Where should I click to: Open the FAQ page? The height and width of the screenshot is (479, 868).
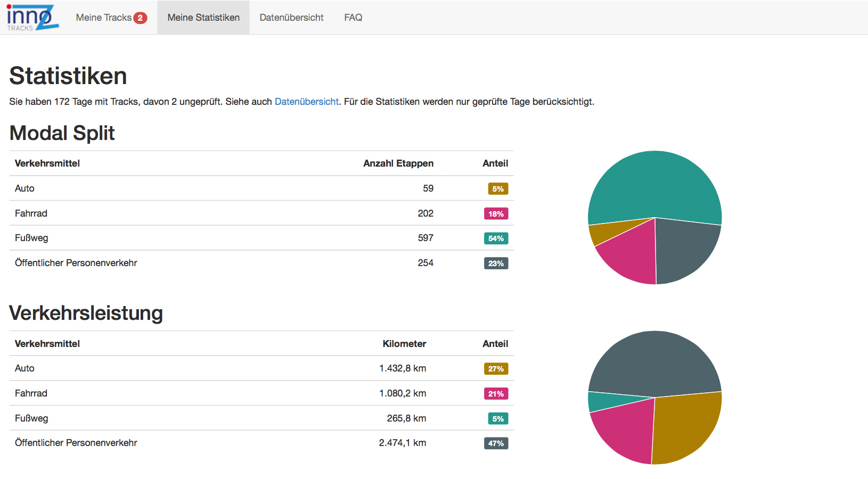(353, 18)
